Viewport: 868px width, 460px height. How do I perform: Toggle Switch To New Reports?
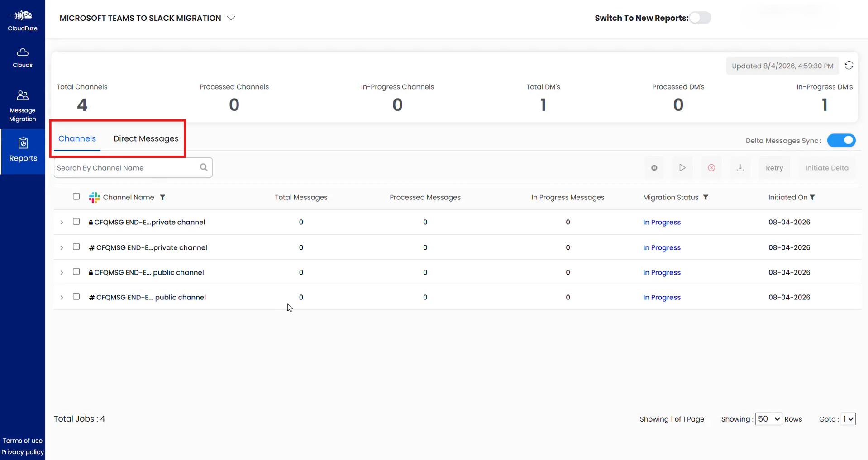tap(700, 18)
